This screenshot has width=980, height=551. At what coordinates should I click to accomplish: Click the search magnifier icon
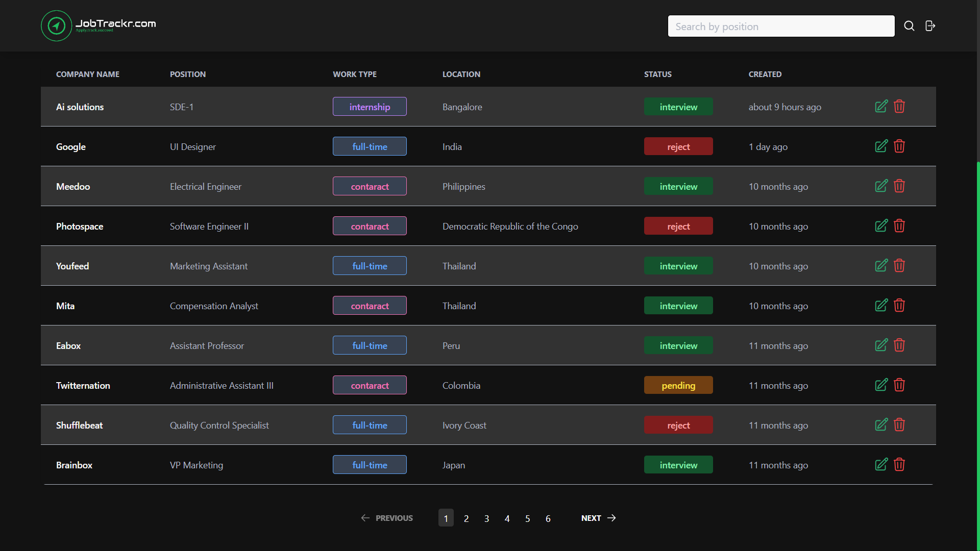909,26
